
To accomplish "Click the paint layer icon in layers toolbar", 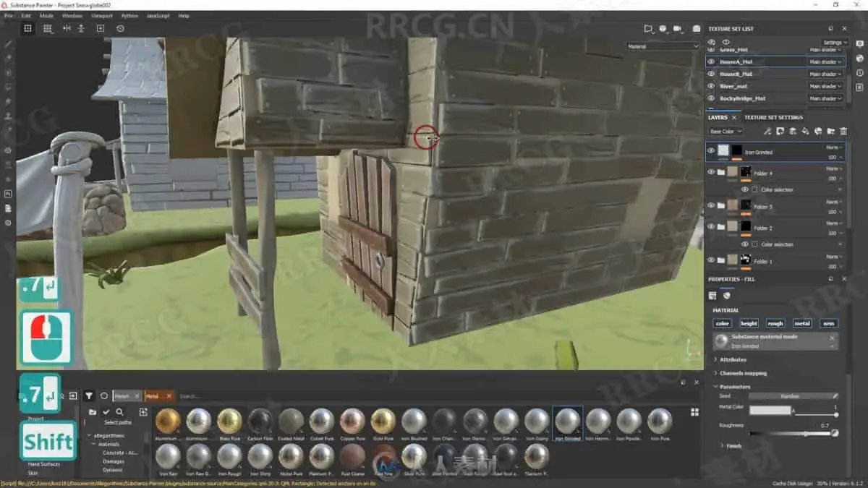I will tap(793, 132).
